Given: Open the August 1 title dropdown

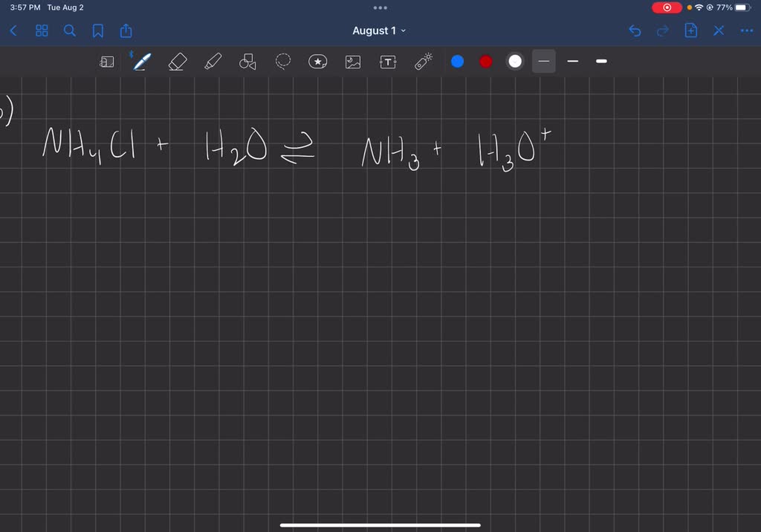Looking at the screenshot, I should [x=380, y=30].
